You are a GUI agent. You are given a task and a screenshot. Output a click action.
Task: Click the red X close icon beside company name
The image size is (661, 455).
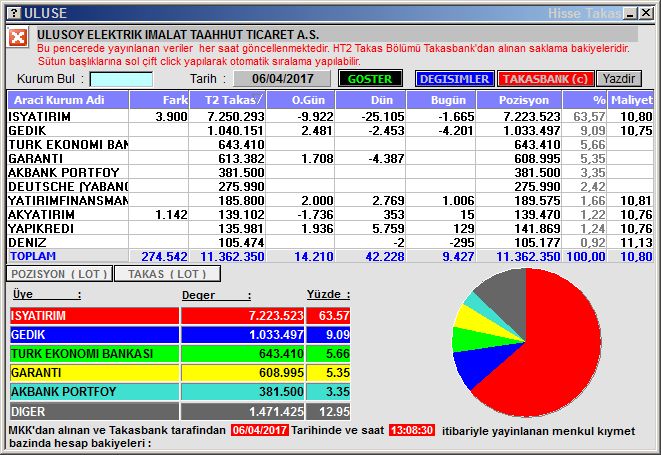coord(18,38)
